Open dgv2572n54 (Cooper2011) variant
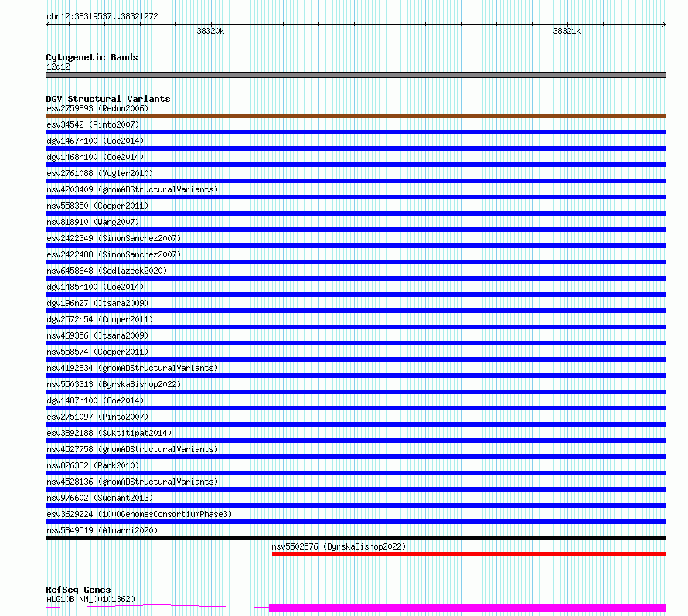The height and width of the screenshot is (616, 688). 100,319
